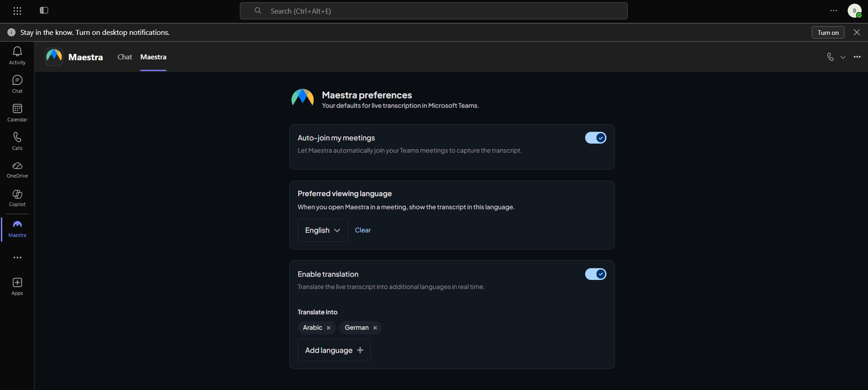This screenshot has width=868, height=390.
Task: Click the Maestra app title in header
Action: pos(86,57)
